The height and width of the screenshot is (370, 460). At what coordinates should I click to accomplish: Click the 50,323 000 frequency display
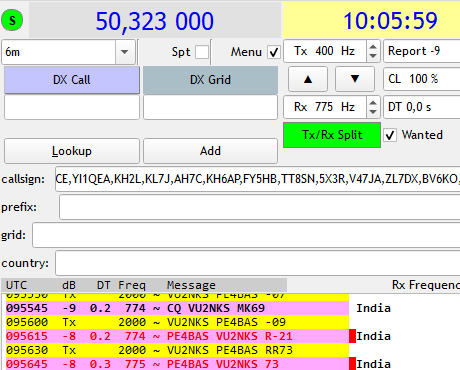155,21
